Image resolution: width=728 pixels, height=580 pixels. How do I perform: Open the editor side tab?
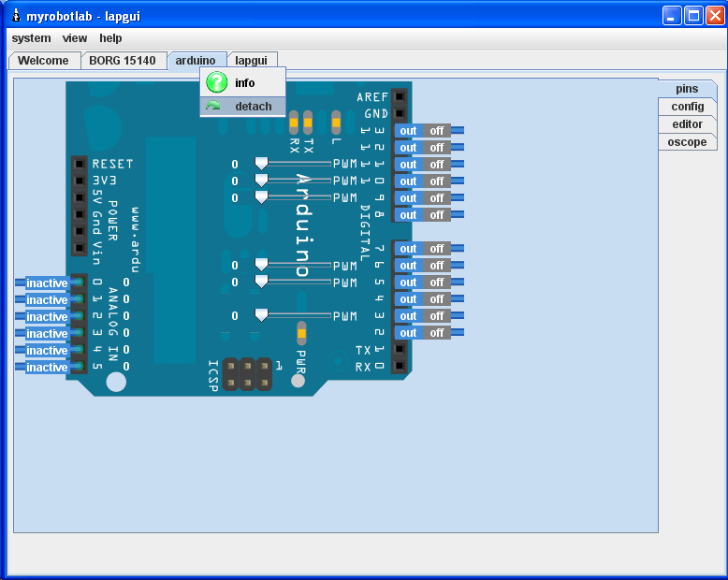[688, 123]
